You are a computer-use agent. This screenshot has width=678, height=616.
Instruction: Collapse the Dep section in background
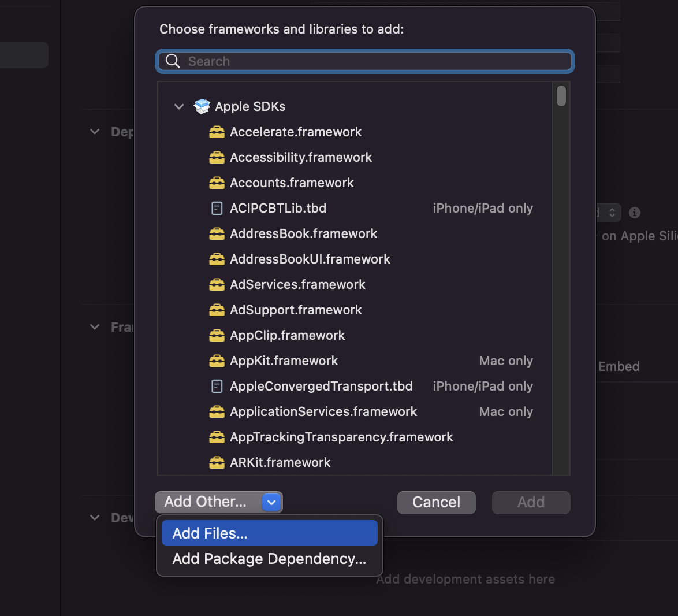[95, 132]
